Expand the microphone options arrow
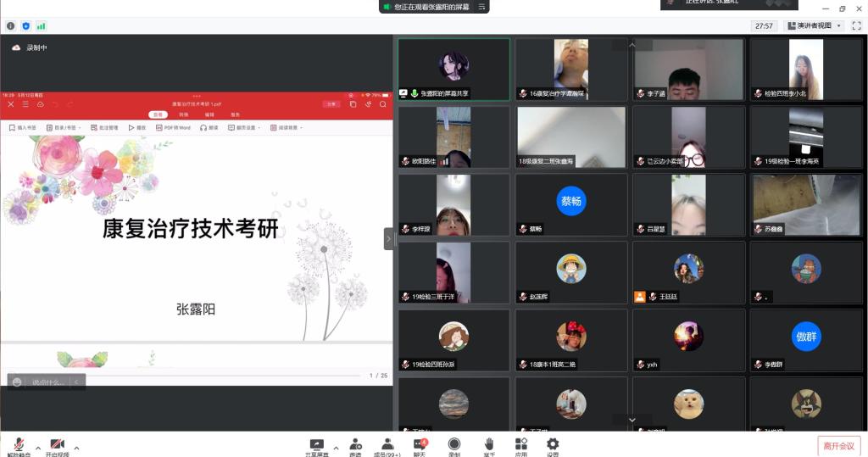The width and height of the screenshot is (868, 457). coord(37,448)
